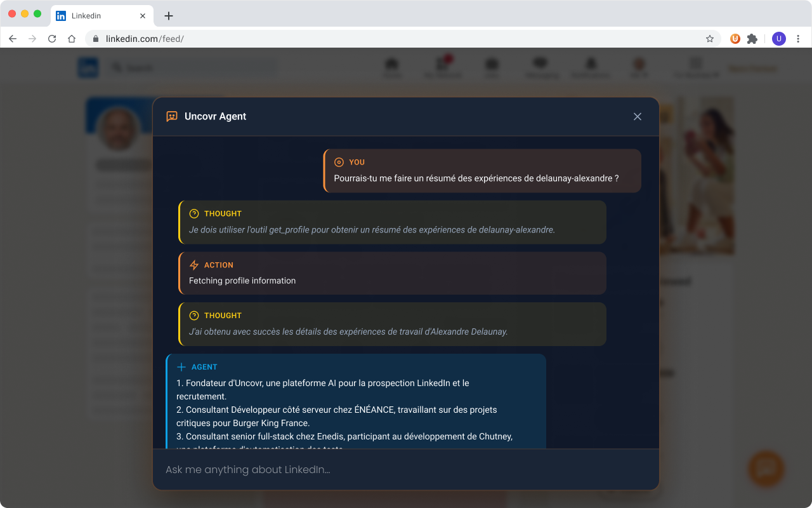Click the site lock icon in address bar
812x508 pixels.
[96, 39]
